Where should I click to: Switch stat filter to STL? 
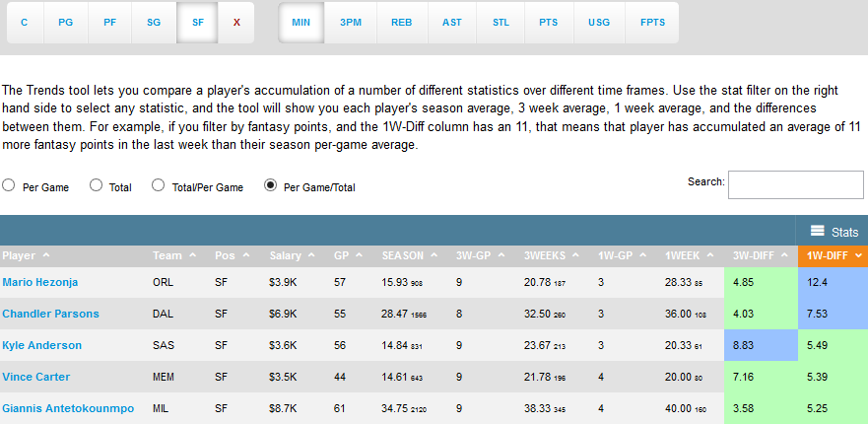(501, 23)
